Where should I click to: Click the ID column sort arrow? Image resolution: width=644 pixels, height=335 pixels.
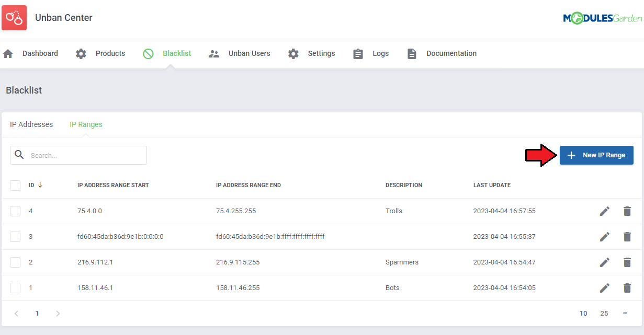(40, 185)
